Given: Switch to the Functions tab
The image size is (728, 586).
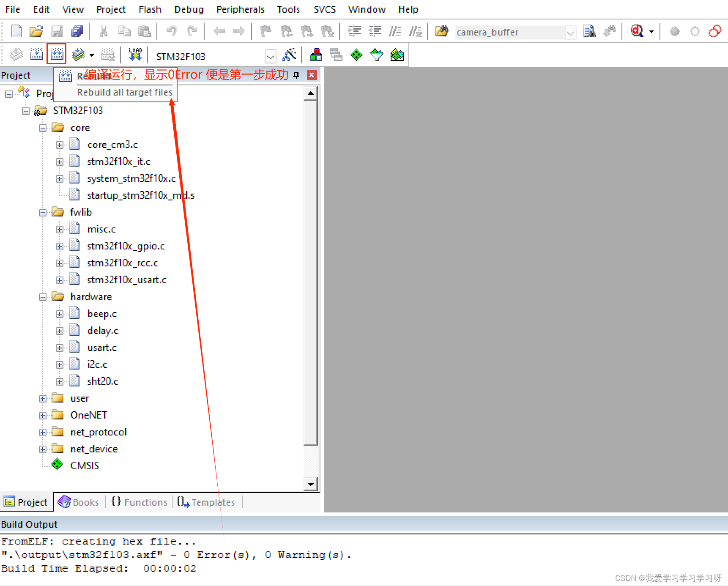Looking at the screenshot, I should pyautogui.click(x=140, y=502).
